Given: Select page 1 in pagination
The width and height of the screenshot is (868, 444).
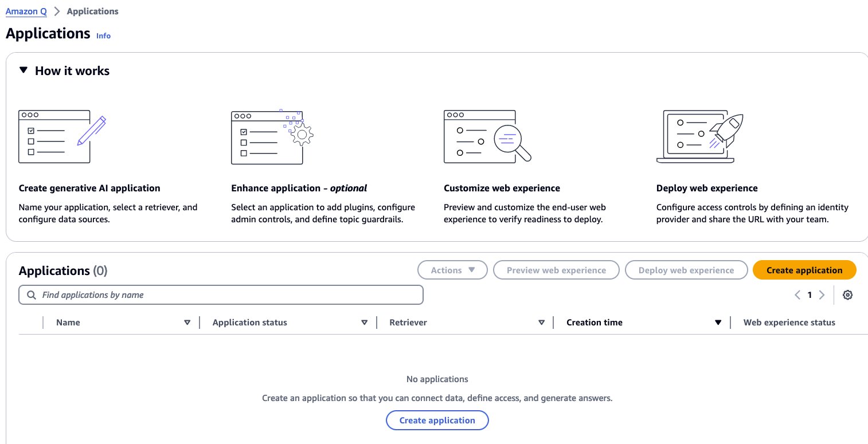Looking at the screenshot, I should click(x=810, y=295).
